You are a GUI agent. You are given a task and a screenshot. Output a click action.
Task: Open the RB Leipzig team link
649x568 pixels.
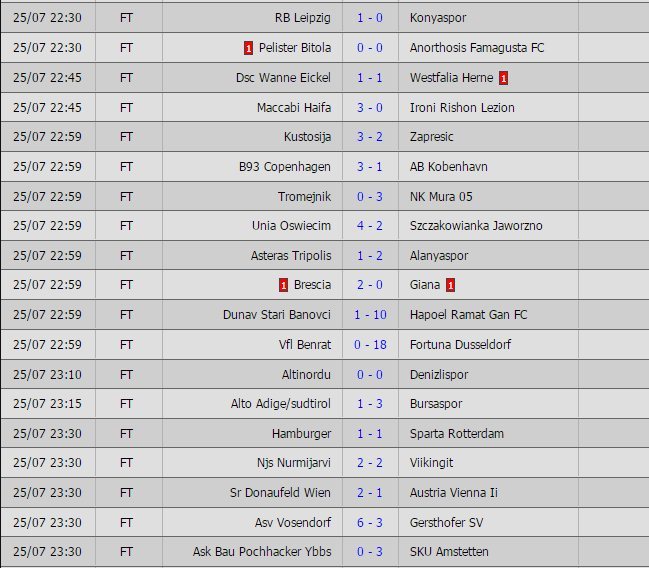coord(302,18)
